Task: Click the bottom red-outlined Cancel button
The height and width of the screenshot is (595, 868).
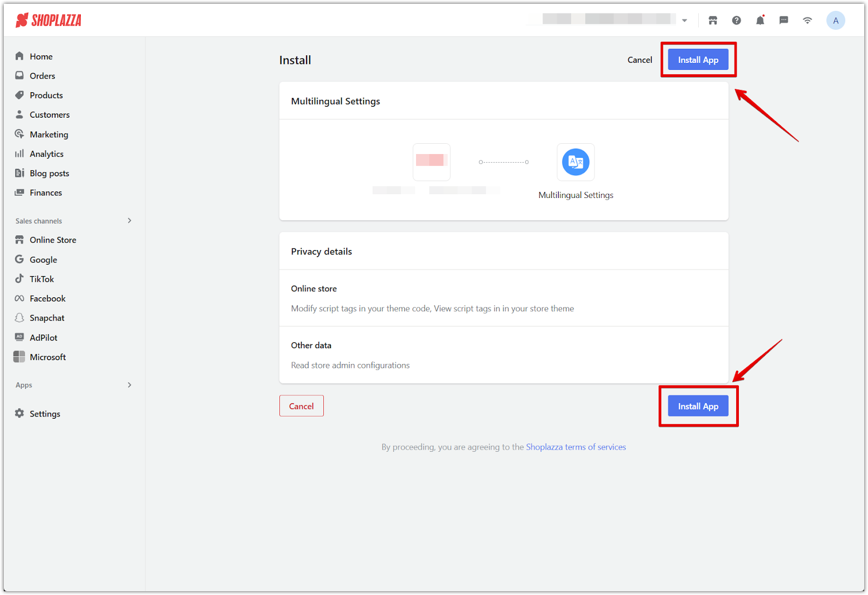Action: point(302,406)
